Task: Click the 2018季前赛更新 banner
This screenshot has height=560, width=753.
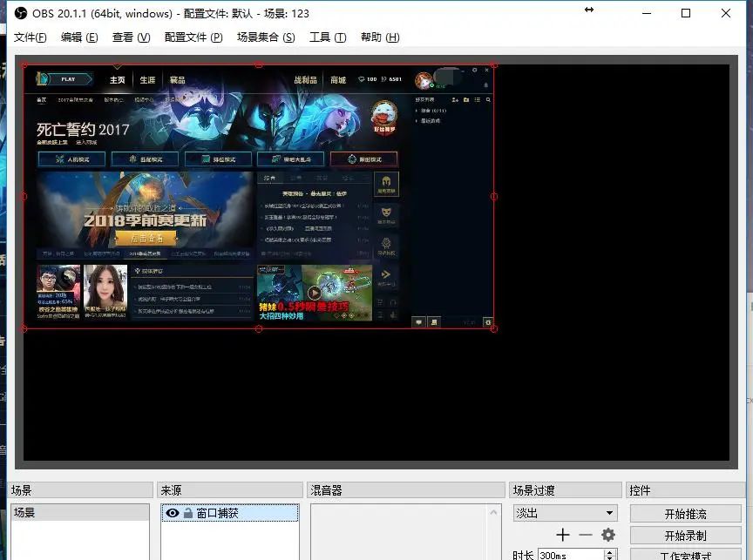Action: [145, 210]
